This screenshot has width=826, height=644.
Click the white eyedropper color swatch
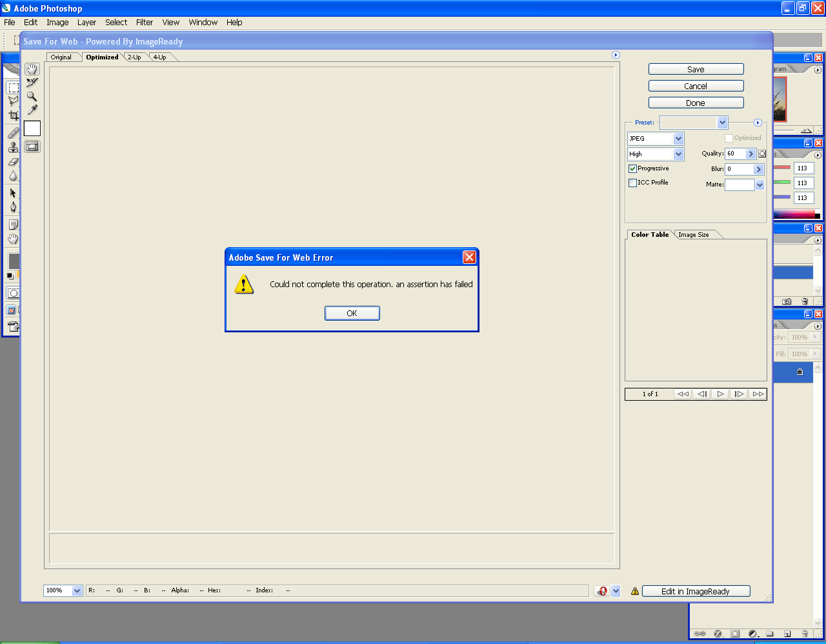(32, 128)
